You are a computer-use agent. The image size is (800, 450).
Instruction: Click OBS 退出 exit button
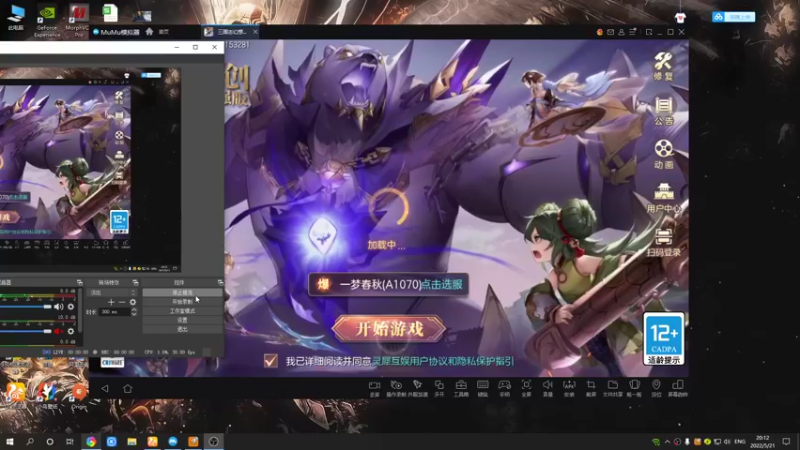[182, 329]
